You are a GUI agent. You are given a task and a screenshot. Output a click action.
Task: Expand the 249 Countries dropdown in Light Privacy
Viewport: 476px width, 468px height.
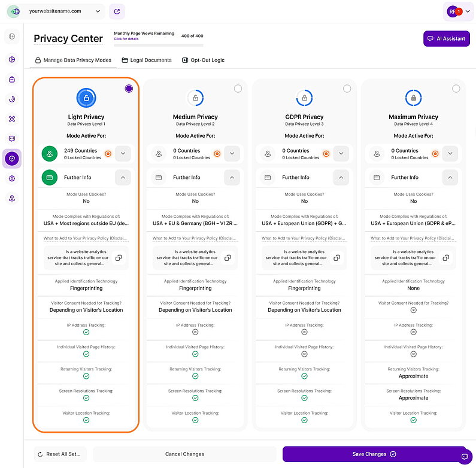click(123, 154)
